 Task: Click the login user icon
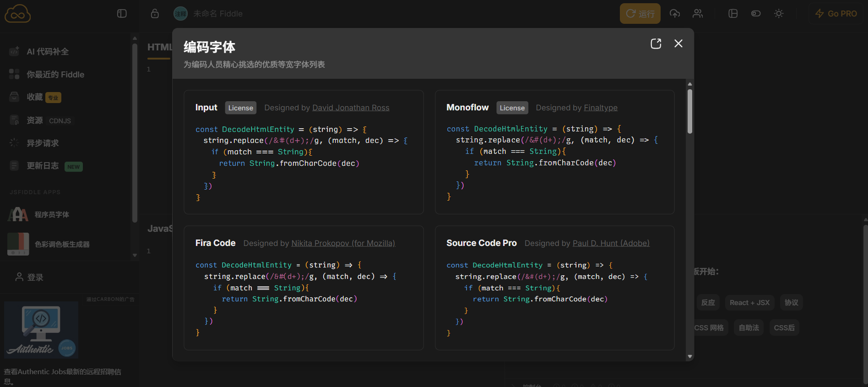[19, 277]
